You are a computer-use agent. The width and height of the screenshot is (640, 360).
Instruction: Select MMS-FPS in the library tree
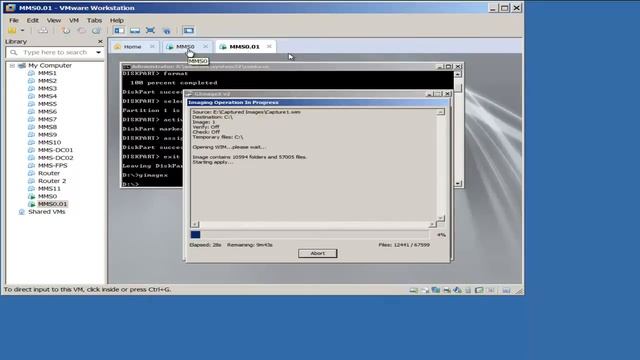[52, 165]
